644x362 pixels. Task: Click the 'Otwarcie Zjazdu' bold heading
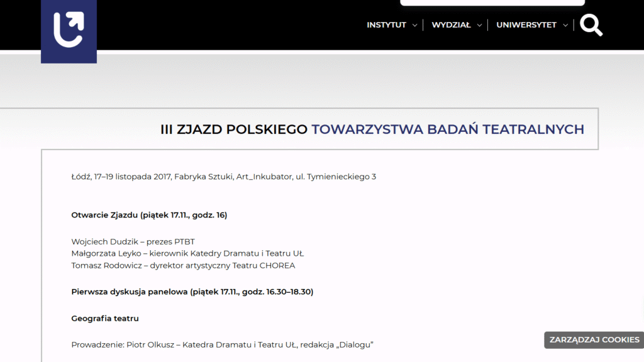(149, 216)
